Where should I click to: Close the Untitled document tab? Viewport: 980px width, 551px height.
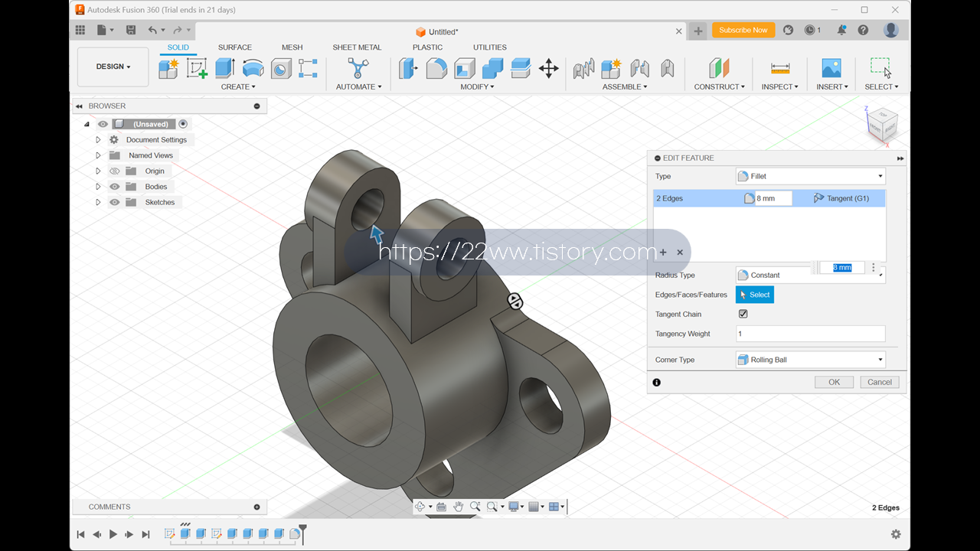[678, 31]
